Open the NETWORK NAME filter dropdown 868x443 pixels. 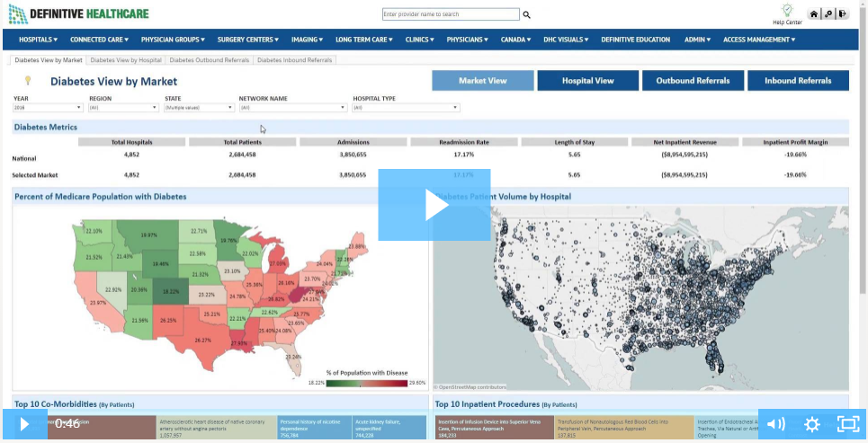(293, 108)
